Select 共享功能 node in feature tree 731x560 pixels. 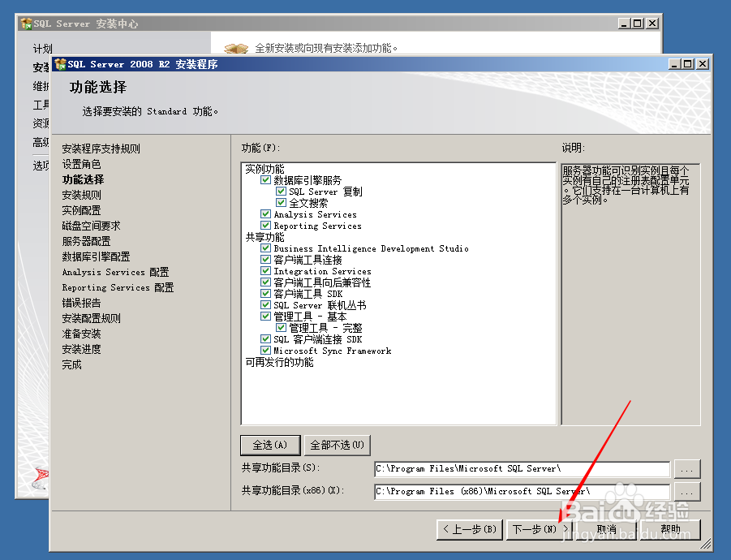[x=264, y=237]
